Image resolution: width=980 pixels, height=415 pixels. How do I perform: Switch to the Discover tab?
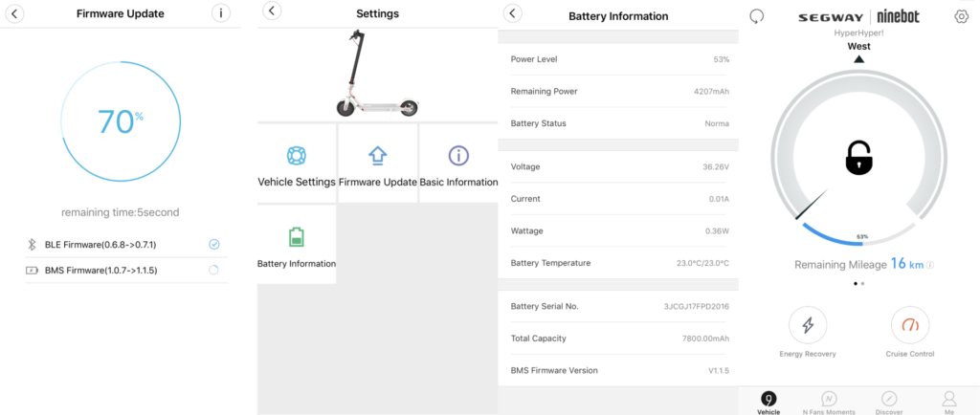pos(889,402)
